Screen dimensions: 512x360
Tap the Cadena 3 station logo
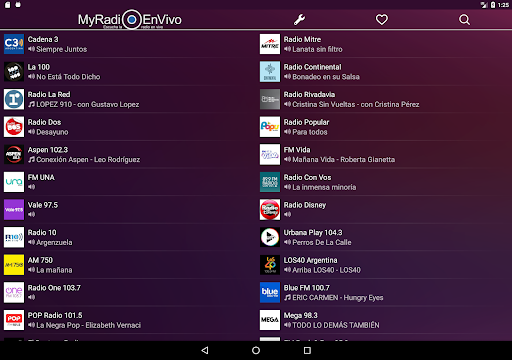point(14,44)
